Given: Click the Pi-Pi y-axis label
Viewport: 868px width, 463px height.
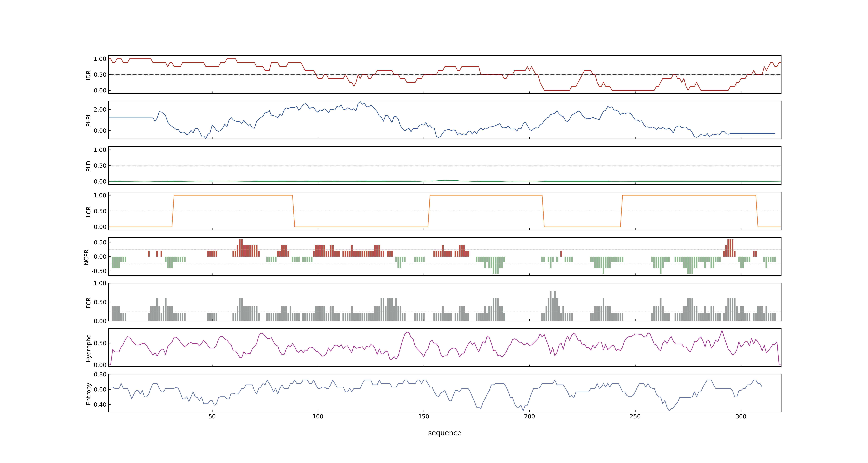Looking at the screenshot, I should [x=89, y=120].
